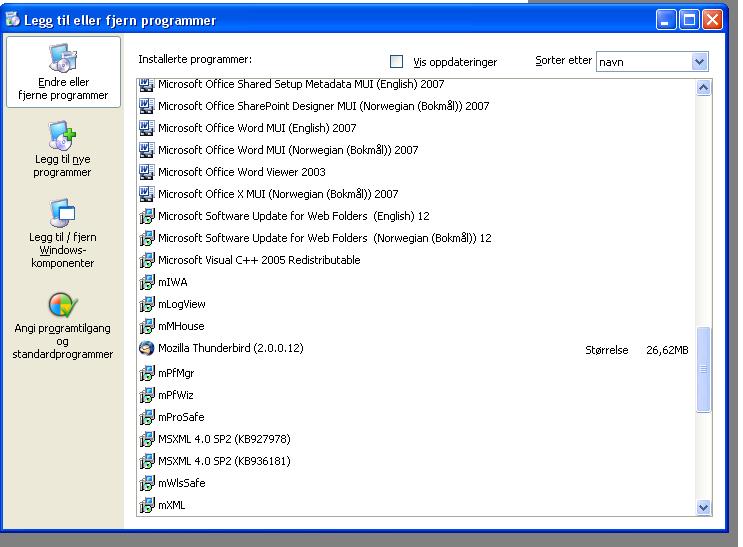Screen dimensions: 743x547
Task: Click icon beside Office Word Viewer 2003
Action: pyautogui.click(x=146, y=172)
